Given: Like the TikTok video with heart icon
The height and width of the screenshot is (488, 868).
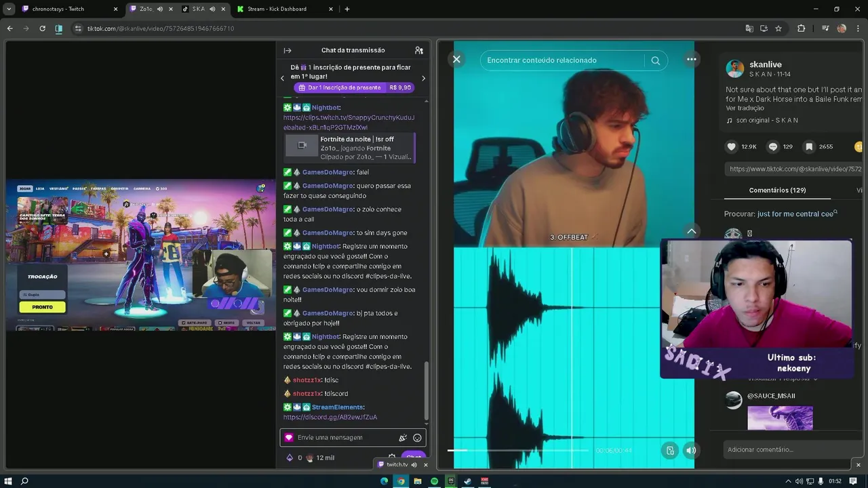Looking at the screenshot, I should (x=732, y=146).
